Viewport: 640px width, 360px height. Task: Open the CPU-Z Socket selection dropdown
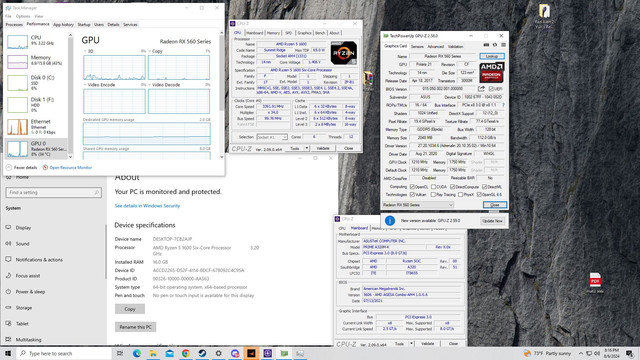point(272,137)
